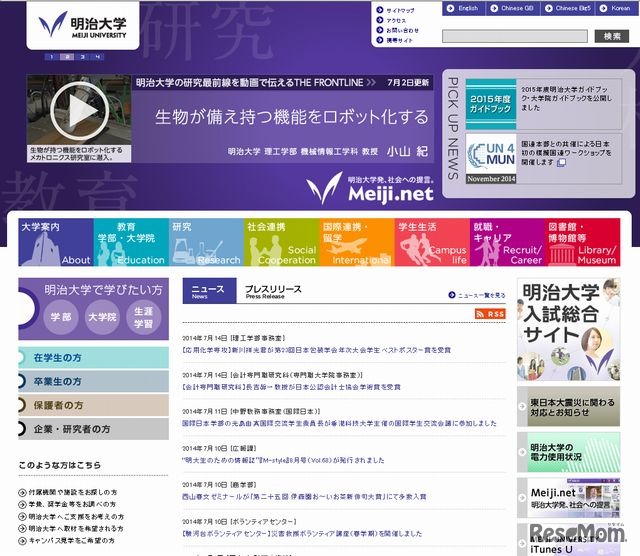Click the external link icon in UN4MUN news

tap(562, 163)
